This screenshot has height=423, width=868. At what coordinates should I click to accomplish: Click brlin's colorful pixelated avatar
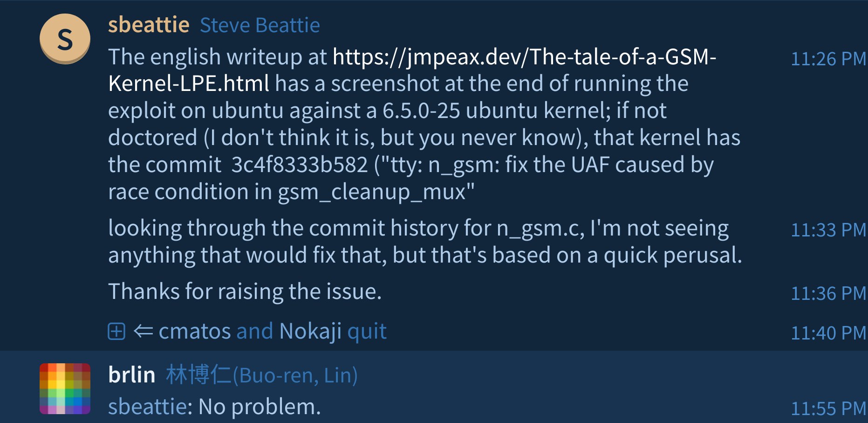(65, 388)
